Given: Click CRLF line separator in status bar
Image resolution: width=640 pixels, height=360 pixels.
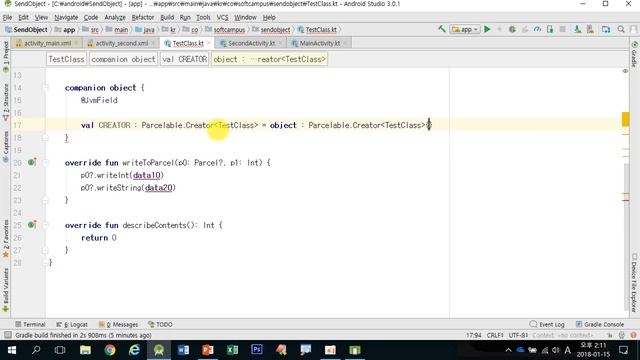Looking at the screenshot, I should point(495,335).
